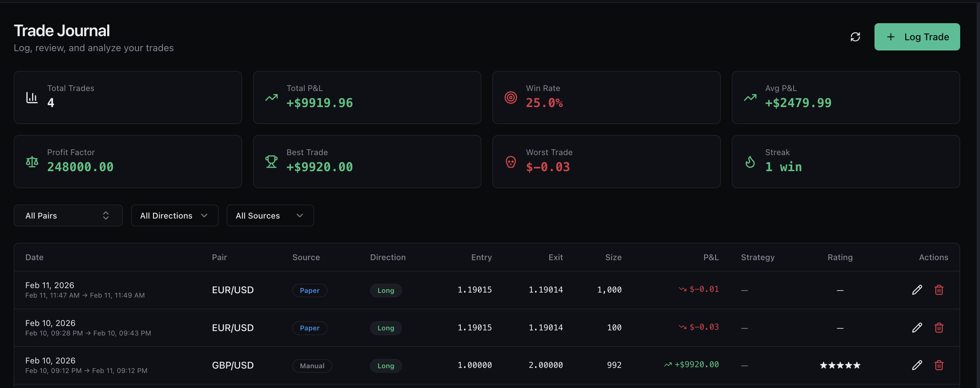Click the Total P&L trend arrow icon
Screen dimensions: 980x388
point(271,97)
